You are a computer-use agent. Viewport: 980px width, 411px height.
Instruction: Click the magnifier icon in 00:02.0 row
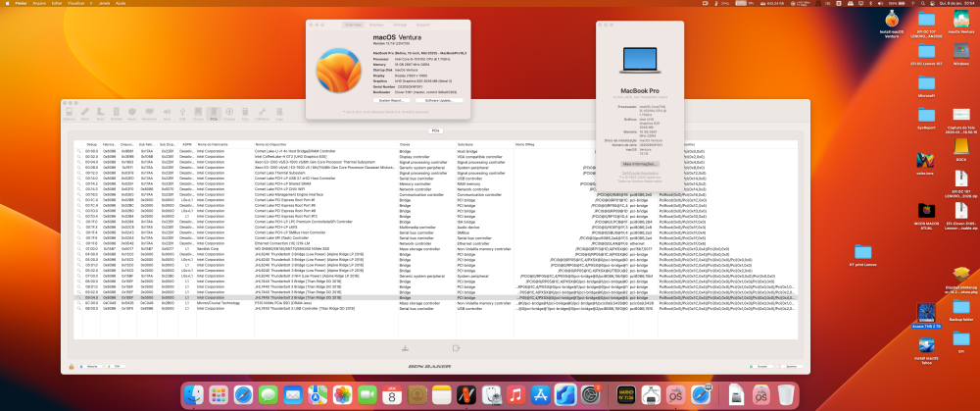click(78, 156)
